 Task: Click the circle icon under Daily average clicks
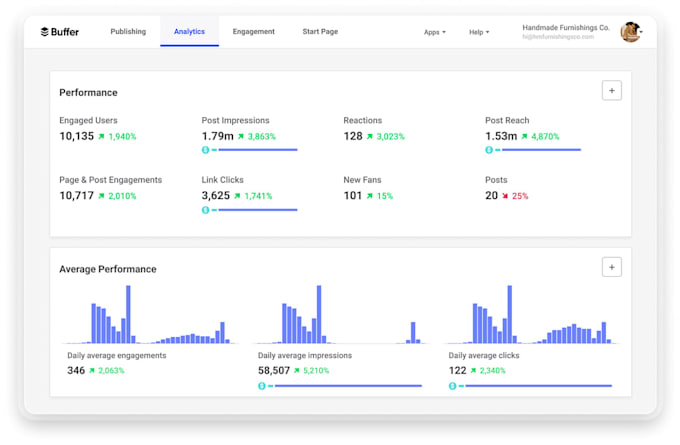tap(452, 386)
